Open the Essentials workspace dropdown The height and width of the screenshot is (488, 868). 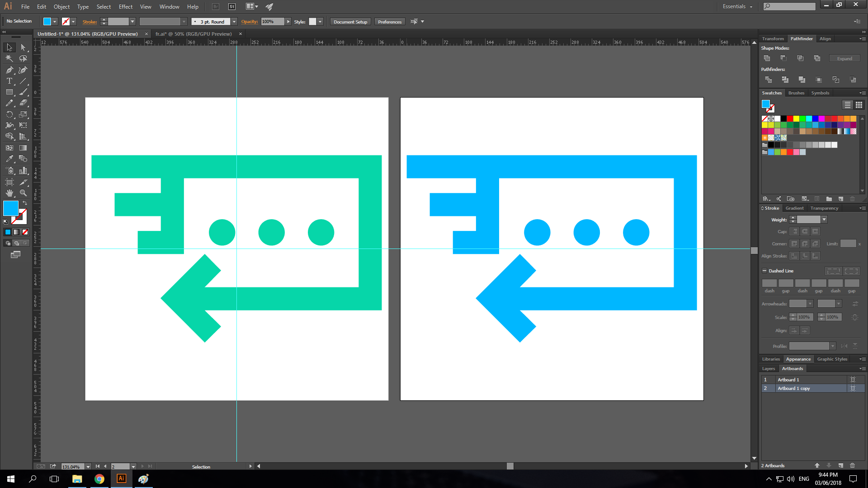(737, 6)
